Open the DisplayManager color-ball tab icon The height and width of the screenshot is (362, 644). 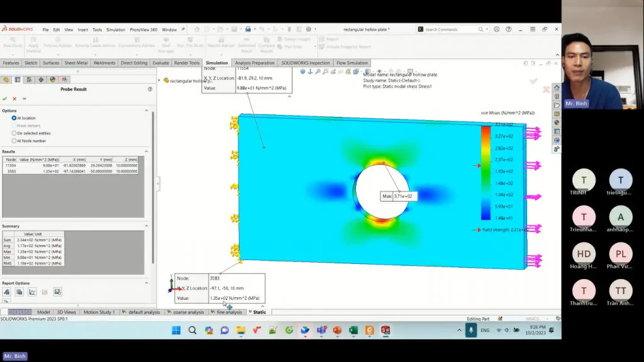click(x=53, y=80)
